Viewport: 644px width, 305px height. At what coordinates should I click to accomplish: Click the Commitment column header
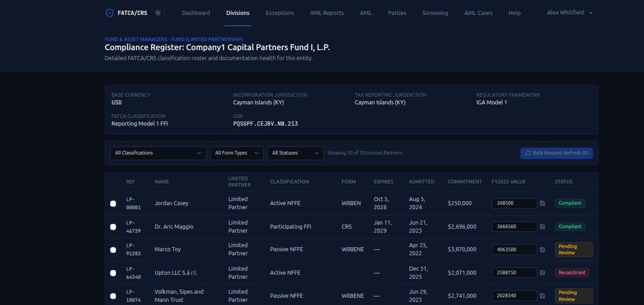pos(465,182)
